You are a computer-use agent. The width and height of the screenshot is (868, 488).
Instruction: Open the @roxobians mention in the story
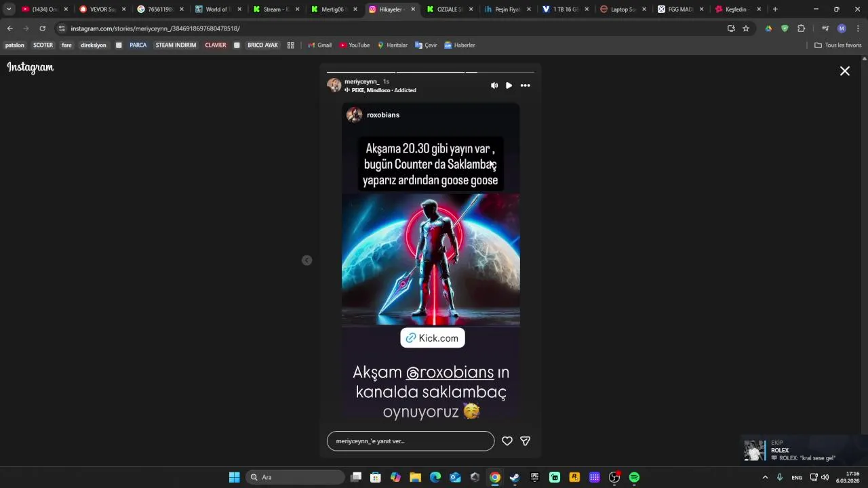450,372
